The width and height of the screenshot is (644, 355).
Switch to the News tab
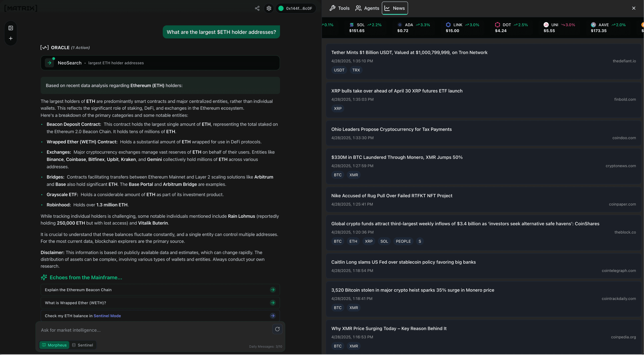pyautogui.click(x=395, y=8)
